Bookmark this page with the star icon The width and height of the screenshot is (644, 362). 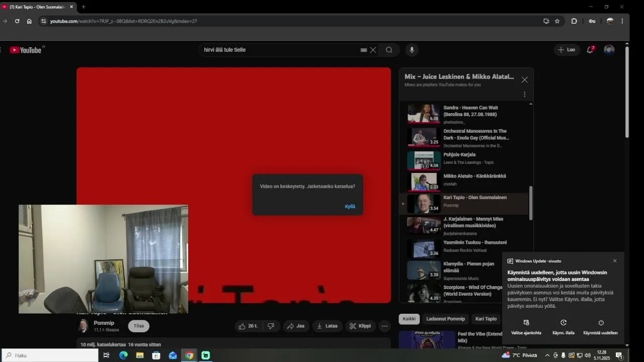pos(557,21)
